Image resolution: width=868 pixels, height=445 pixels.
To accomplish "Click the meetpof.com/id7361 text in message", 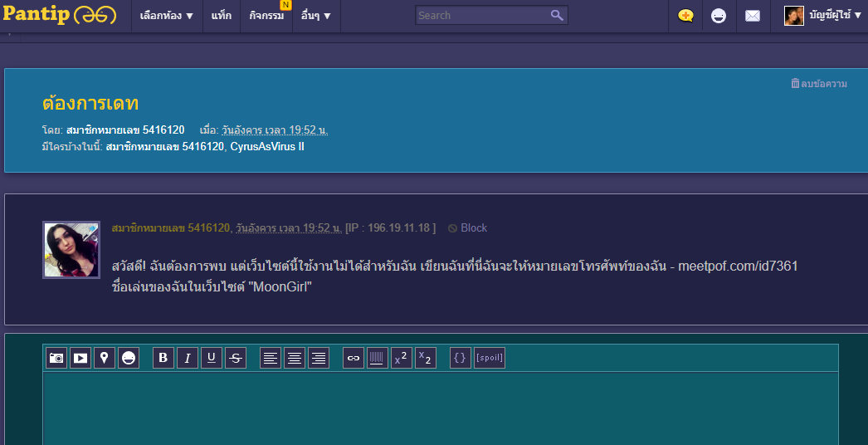I will point(738,266).
